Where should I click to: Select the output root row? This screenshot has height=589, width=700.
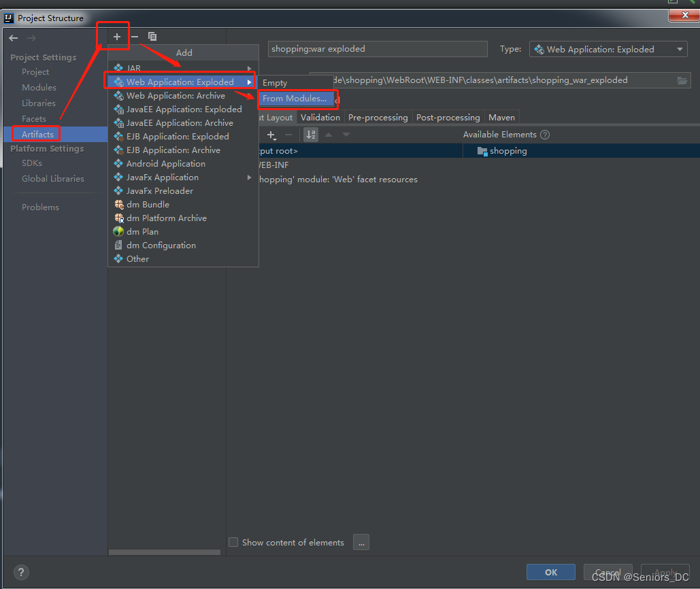361,151
